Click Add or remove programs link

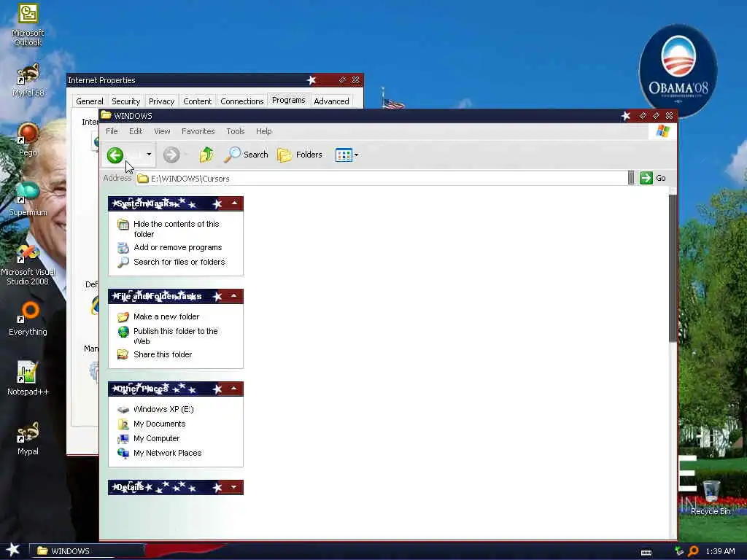click(178, 248)
